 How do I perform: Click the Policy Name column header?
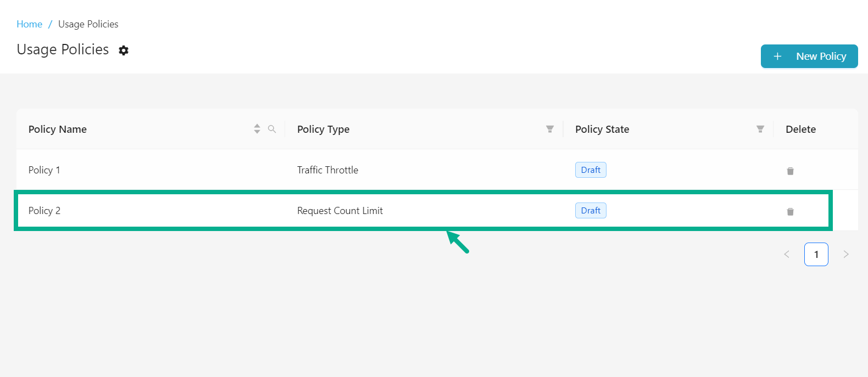58,130
